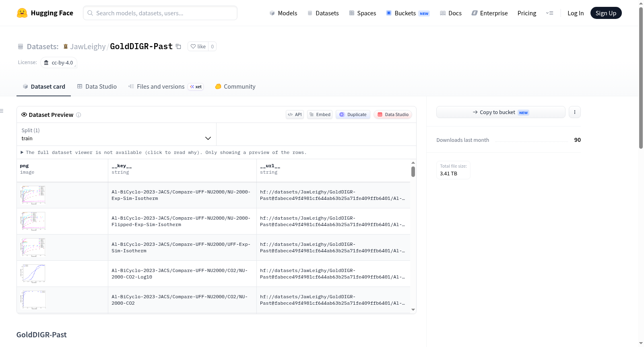The height and width of the screenshot is (347, 644).
Task: Click the GoldDIGR-Past dataset title
Action: click(x=141, y=46)
